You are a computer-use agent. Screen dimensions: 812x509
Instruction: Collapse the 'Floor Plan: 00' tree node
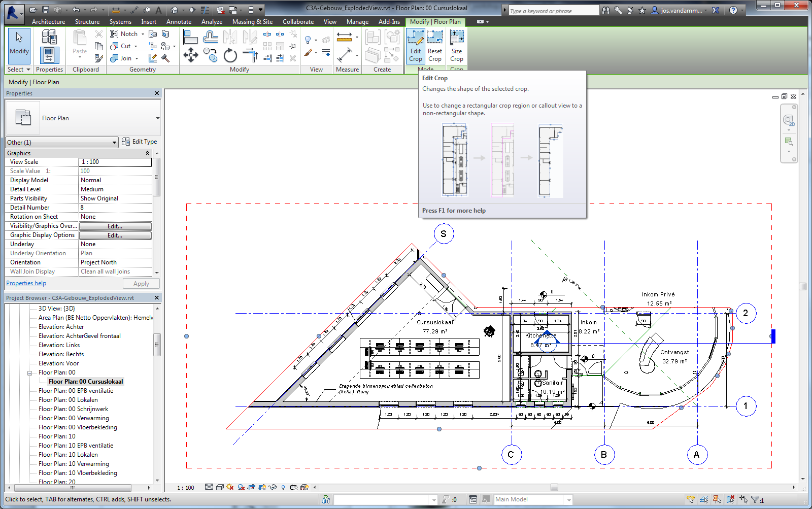point(29,373)
